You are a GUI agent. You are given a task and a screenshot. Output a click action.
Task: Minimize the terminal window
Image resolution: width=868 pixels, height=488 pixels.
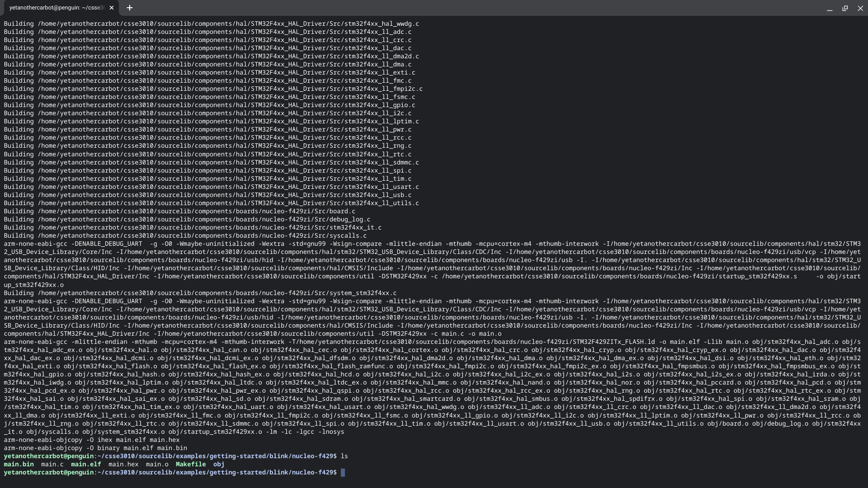(x=830, y=8)
